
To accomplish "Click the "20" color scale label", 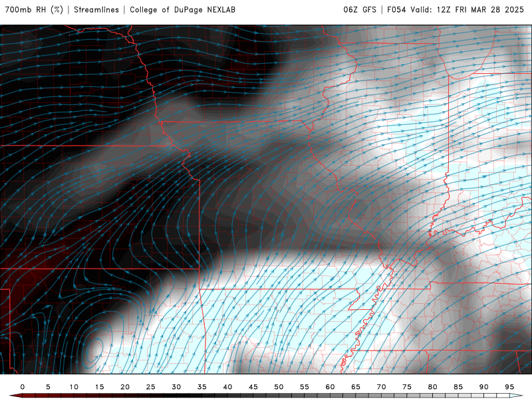I will coord(125,387).
